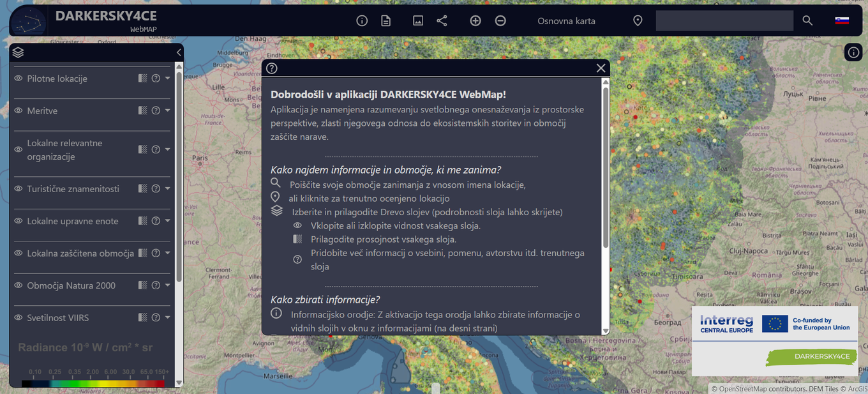Collapse the layers panel with chevron
Image resolution: width=868 pixels, height=394 pixels.
pos(179,52)
